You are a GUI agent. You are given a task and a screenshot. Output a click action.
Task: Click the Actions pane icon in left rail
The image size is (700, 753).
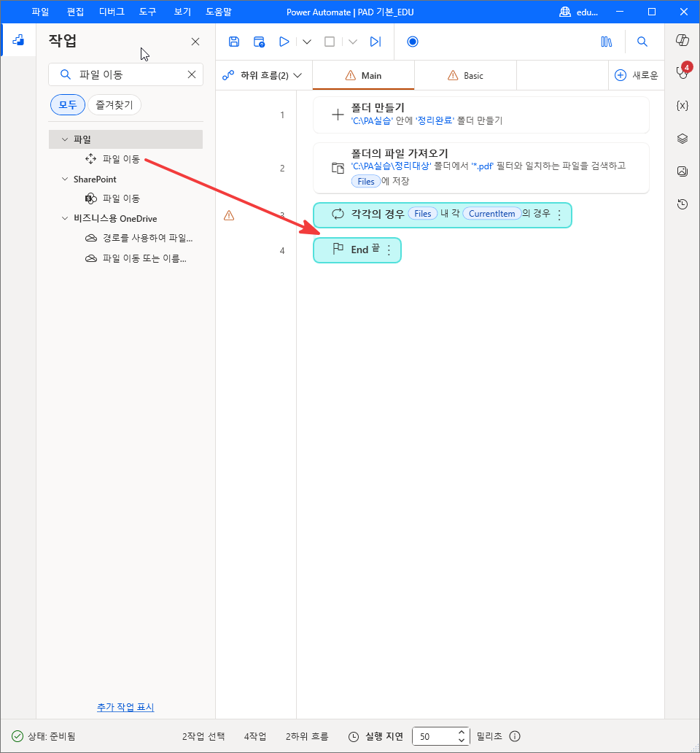tap(18, 40)
